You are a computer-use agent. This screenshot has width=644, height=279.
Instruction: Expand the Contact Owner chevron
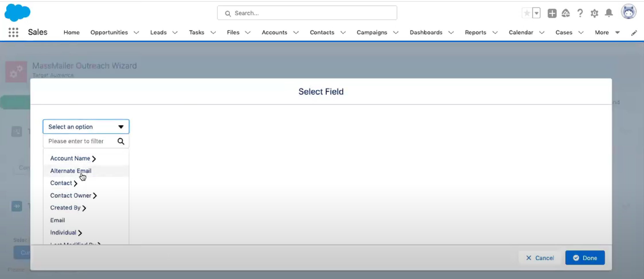(95, 196)
